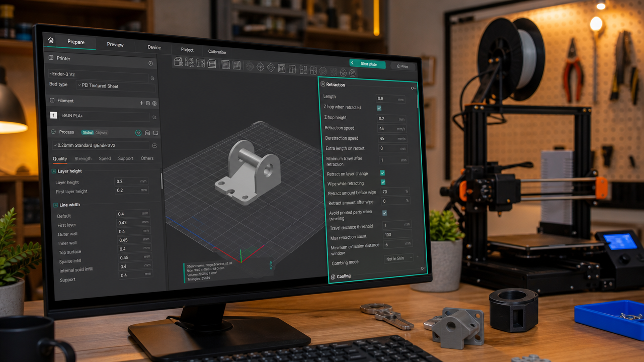
Task: Click the last icon in Process header
Action: [x=155, y=133]
